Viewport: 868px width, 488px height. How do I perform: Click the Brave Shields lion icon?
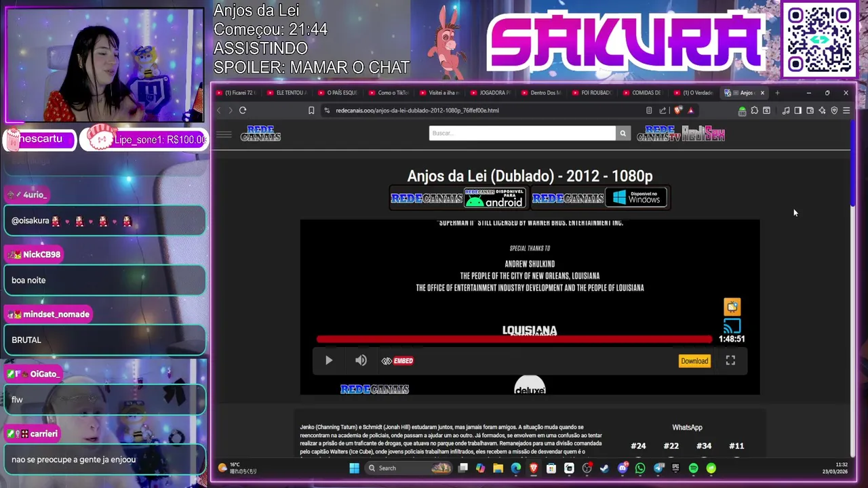677,110
